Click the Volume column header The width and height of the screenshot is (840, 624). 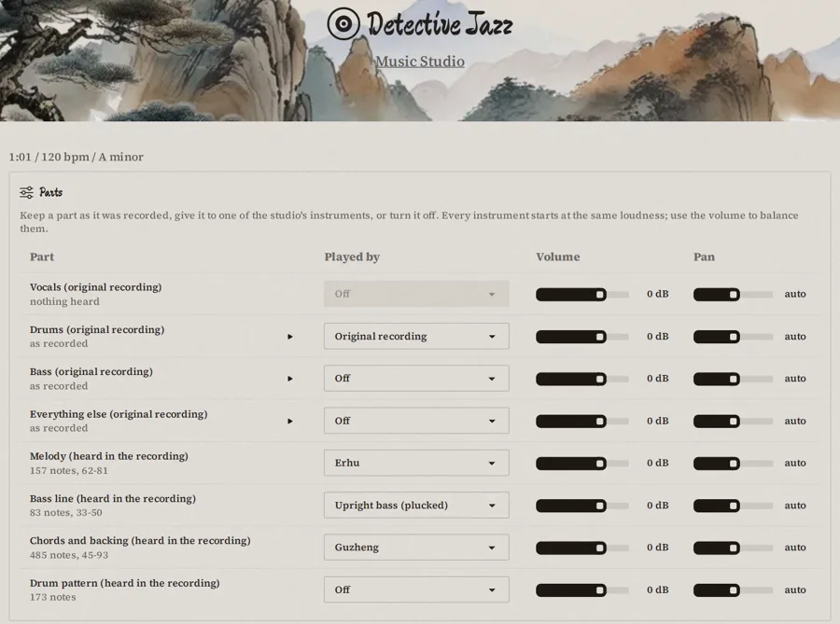pyautogui.click(x=558, y=257)
